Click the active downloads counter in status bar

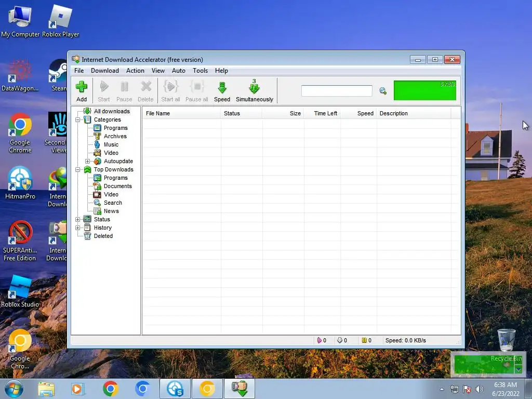[x=322, y=340]
